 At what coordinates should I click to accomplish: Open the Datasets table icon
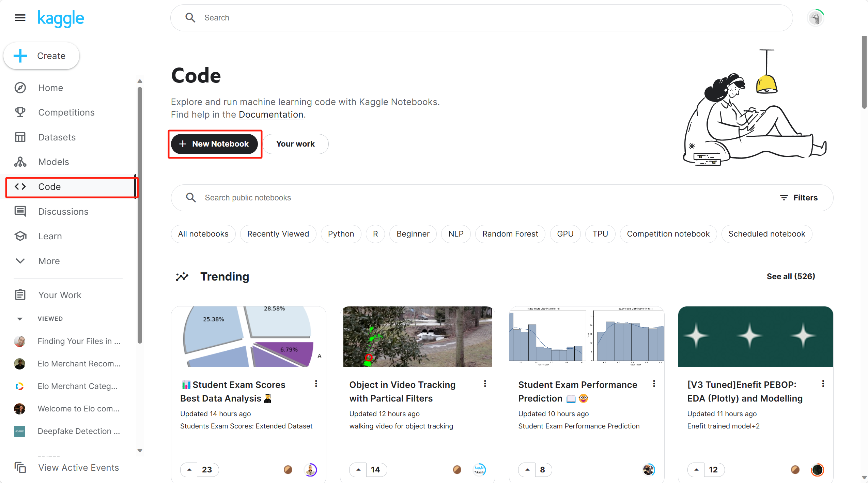pos(20,137)
